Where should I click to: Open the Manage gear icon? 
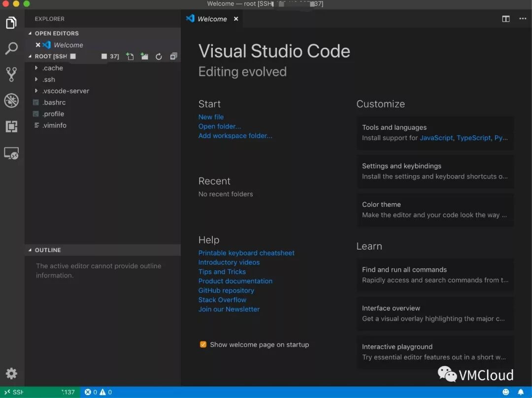point(11,373)
